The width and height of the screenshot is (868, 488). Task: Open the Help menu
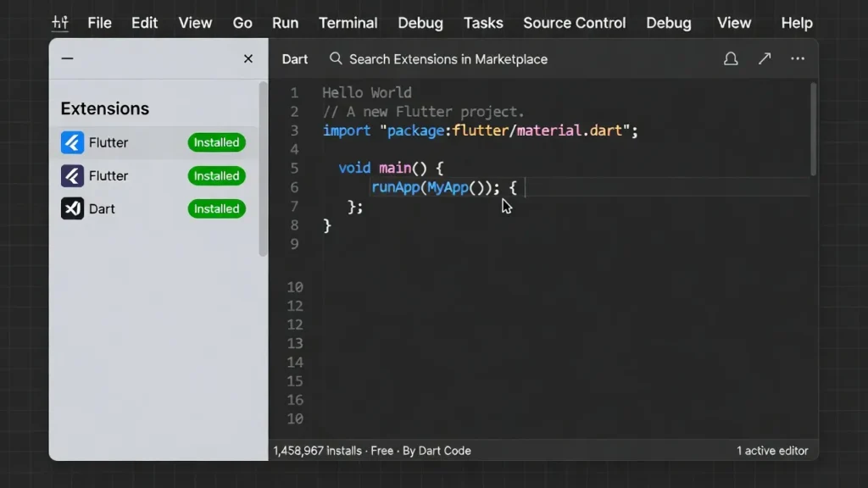(x=796, y=23)
